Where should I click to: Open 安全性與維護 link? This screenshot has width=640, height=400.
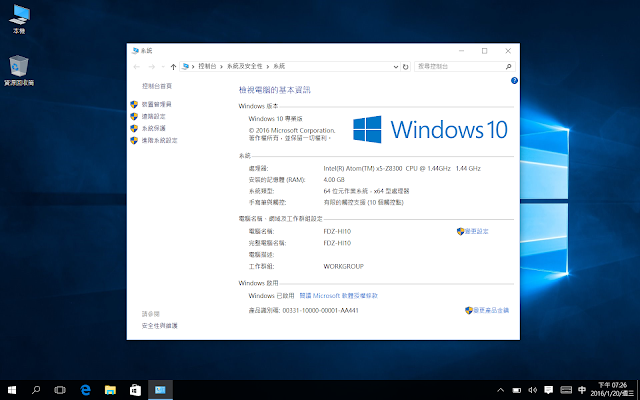[x=160, y=326]
